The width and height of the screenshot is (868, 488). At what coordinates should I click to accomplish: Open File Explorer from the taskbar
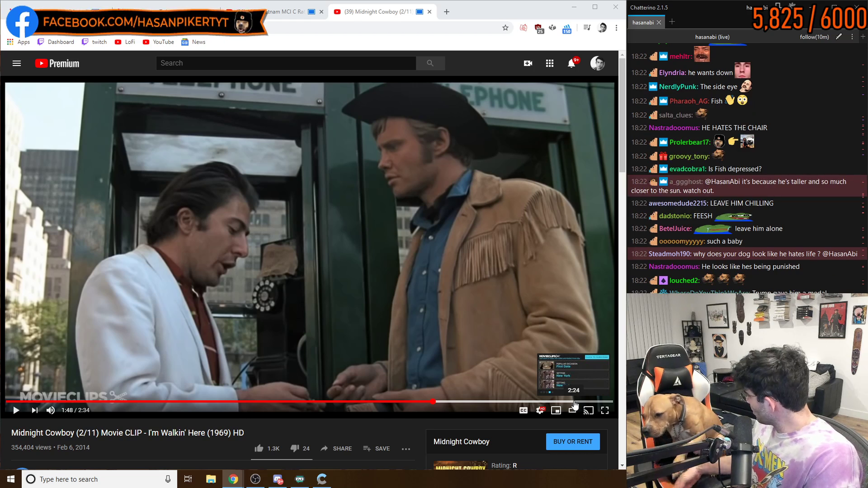click(211, 479)
